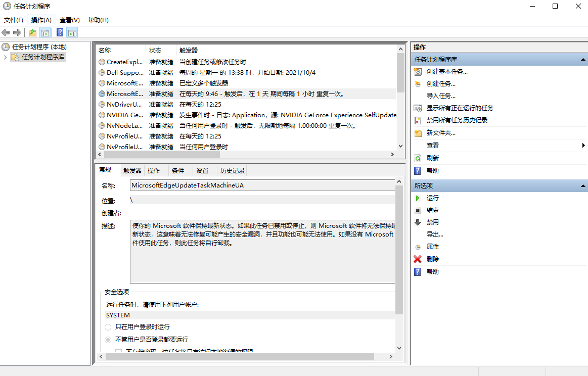Click the red X 删除 icon

[418, 259]
